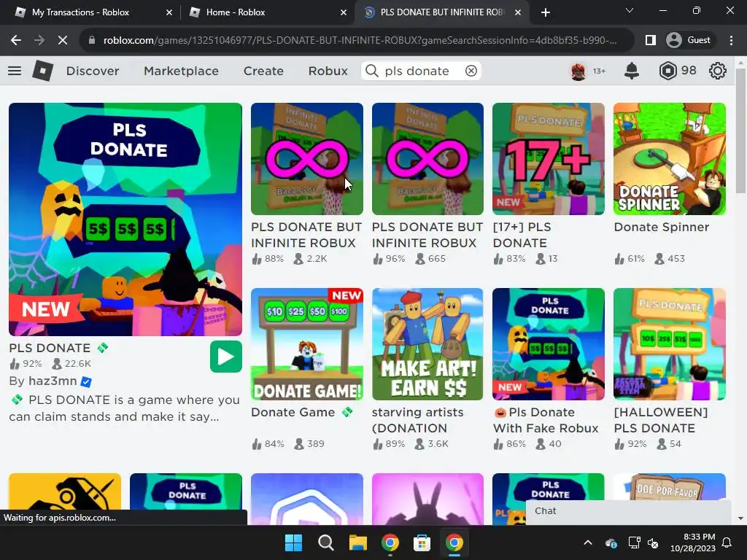The height and width of the screenshot is (560, 747).
Task: Open the muted volume tray icon
Action: point(653,542)
